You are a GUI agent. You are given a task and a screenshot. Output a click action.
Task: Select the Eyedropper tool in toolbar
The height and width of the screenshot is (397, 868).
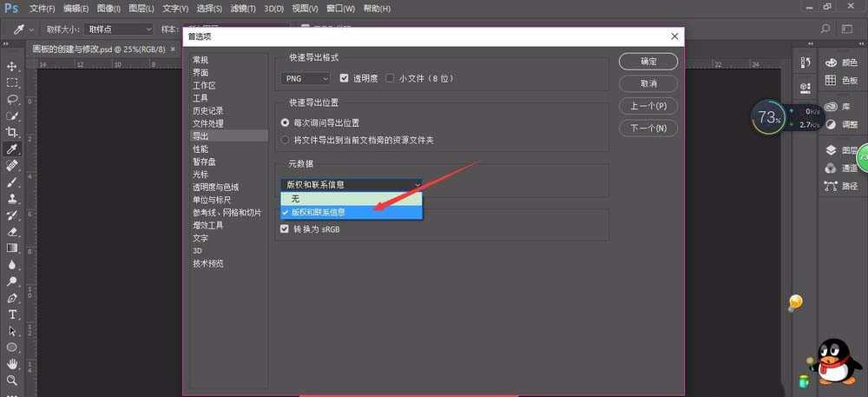tap(12, 149)
